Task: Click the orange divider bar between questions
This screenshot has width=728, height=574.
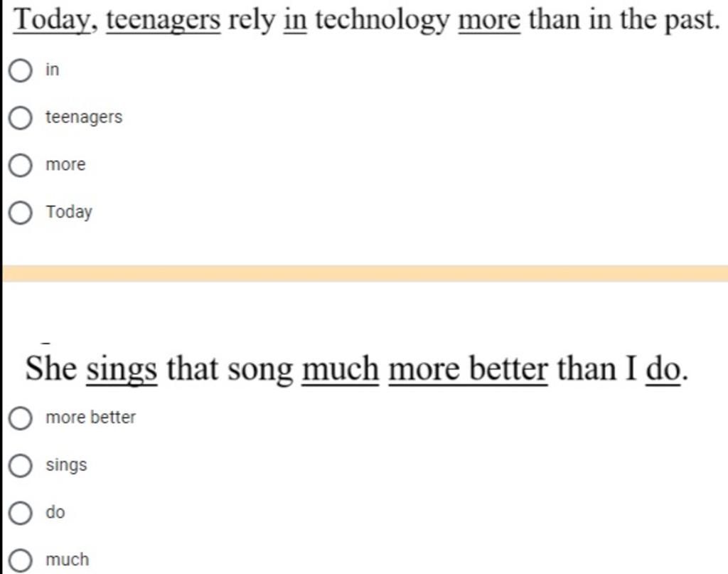Action: (x=365, y=274)
